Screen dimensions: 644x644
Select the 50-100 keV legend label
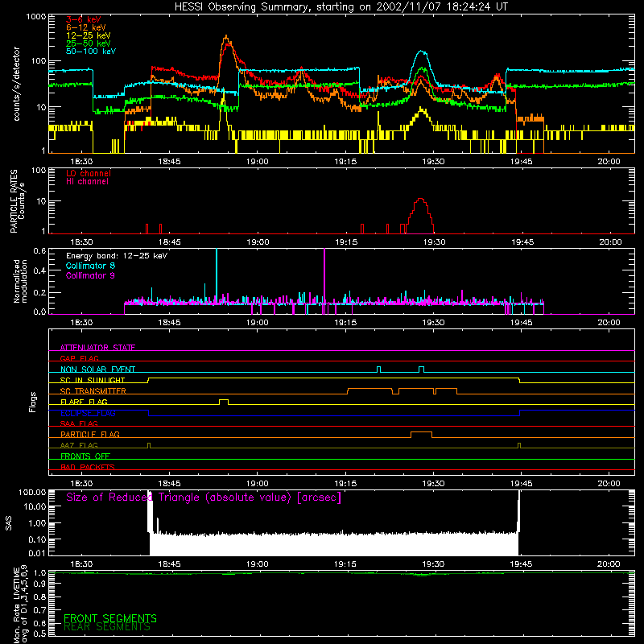coord(90,52)
